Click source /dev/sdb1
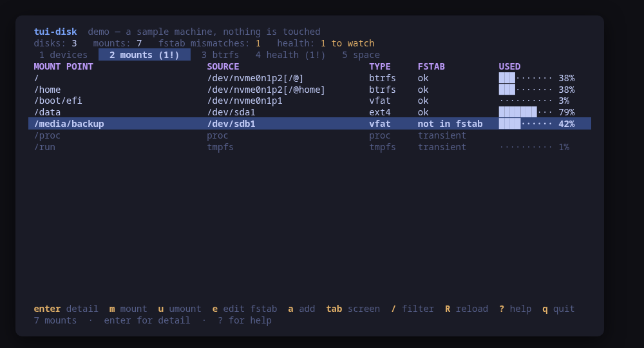This screenshot has height=348, width=644. pos(231,124)
